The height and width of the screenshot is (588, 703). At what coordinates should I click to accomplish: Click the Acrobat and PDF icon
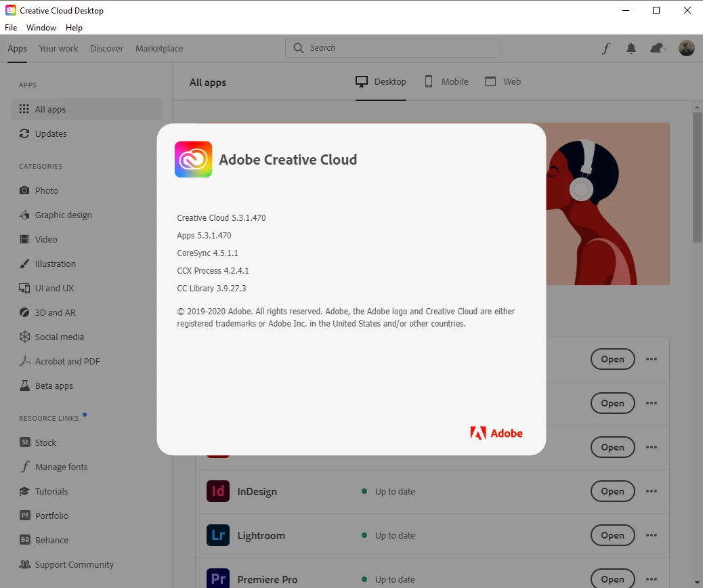pos(24,360)
